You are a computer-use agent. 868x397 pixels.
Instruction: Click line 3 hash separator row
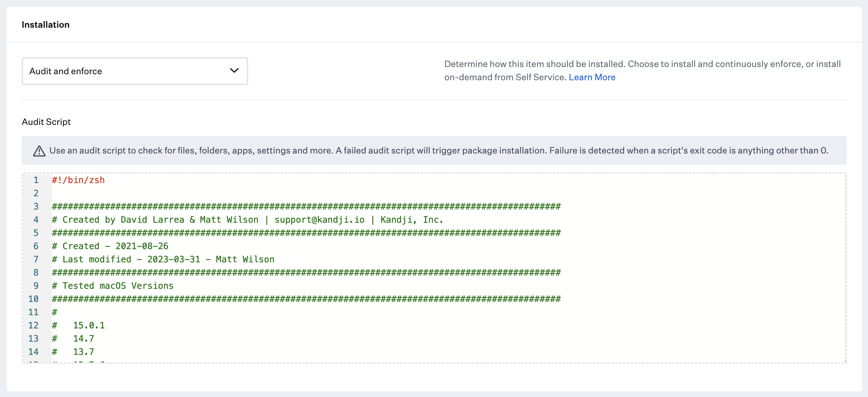click(x=306, y=207)
